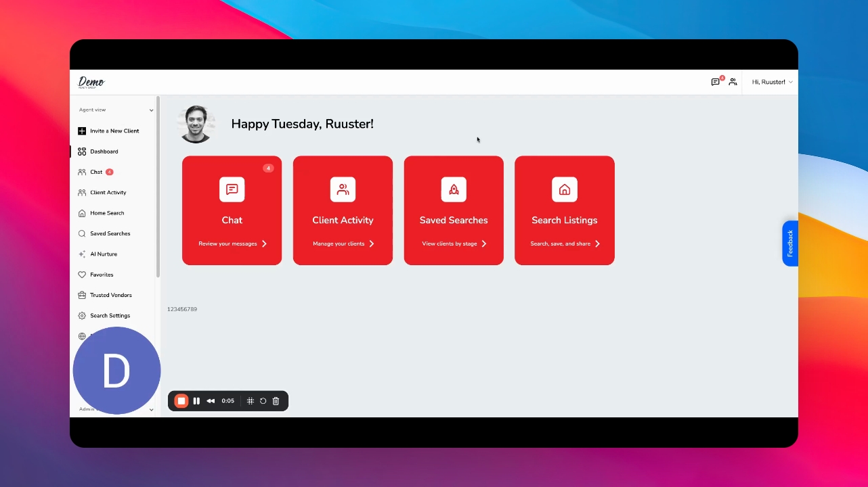Image resolution: width=868 pixels, height=487 pixels.
Task: Click Manage your clients link
Action: pos(344,243)
